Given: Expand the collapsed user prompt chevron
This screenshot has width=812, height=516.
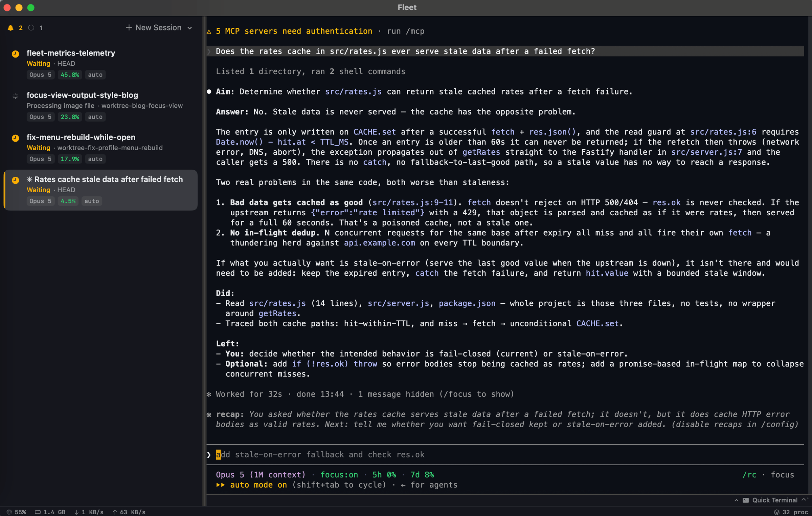Looking at the screenshot, I should click(209, 51).
